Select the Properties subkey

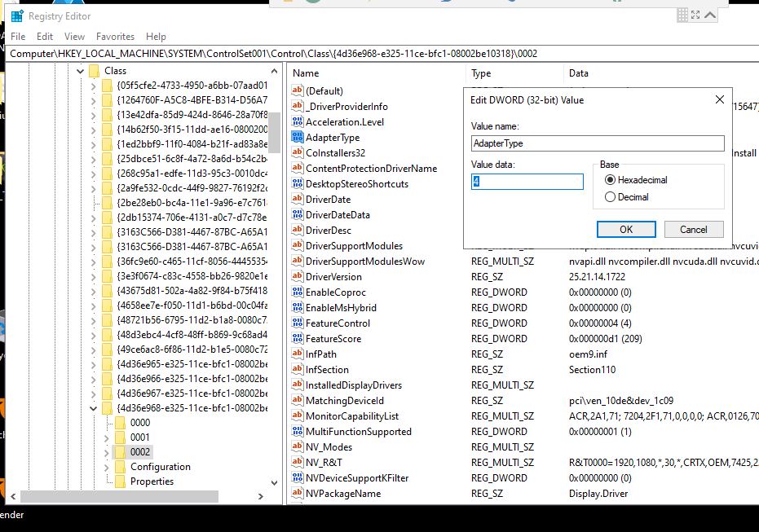pos(152,481)
